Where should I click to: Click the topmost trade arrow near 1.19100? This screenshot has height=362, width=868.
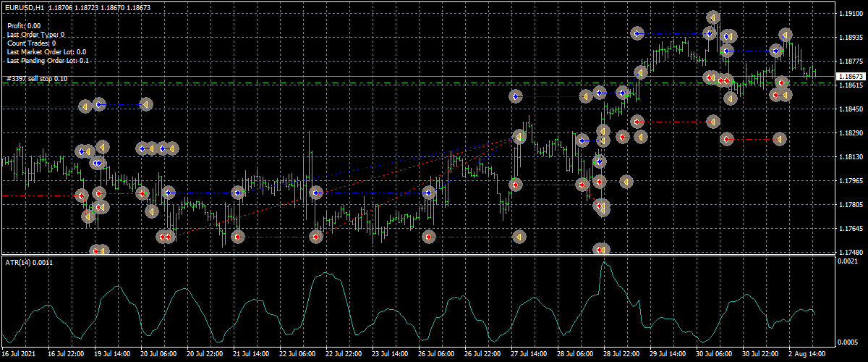713,17
